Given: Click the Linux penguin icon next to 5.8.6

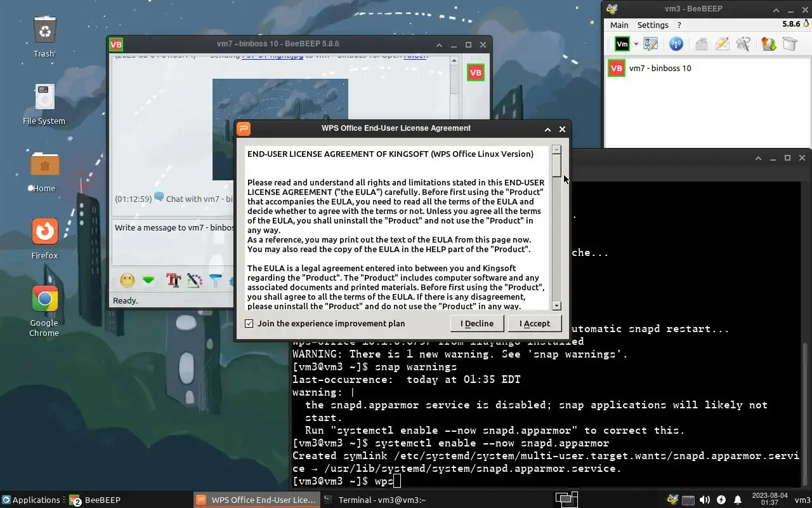Looking at the screenshot, I should pyautogui.click(x=806, y=24).
